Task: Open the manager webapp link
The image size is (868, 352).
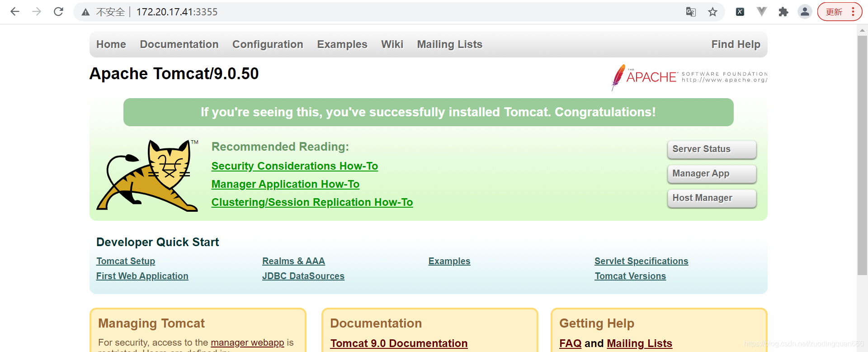Action: [247, 342]
